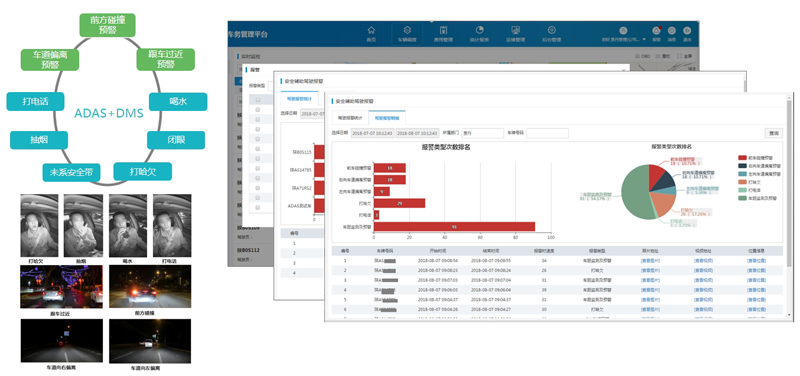The width and height of the screenshot is (800, 376).
Task: Open the 后台管理 gear icon
Action: pos(552,30)
